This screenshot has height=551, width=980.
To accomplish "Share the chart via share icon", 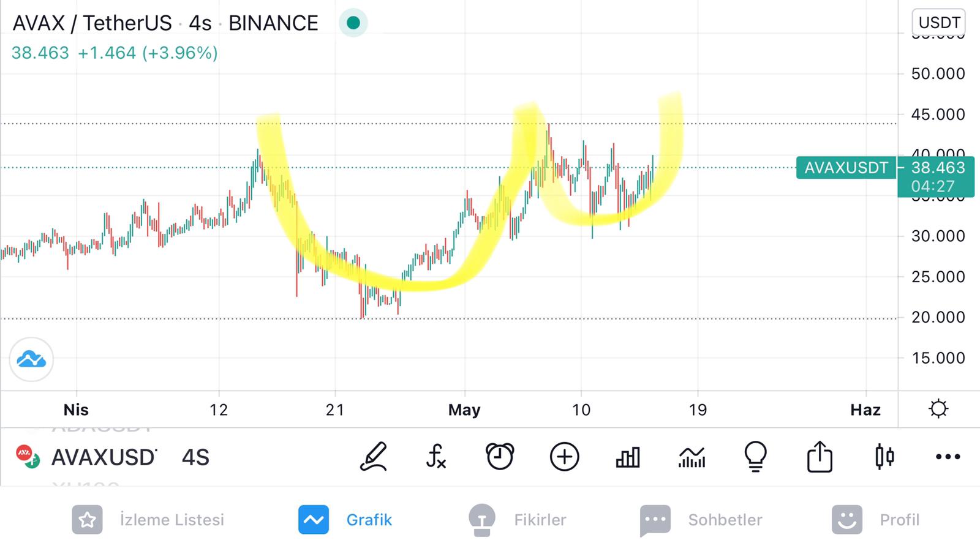I will point(820,457).
